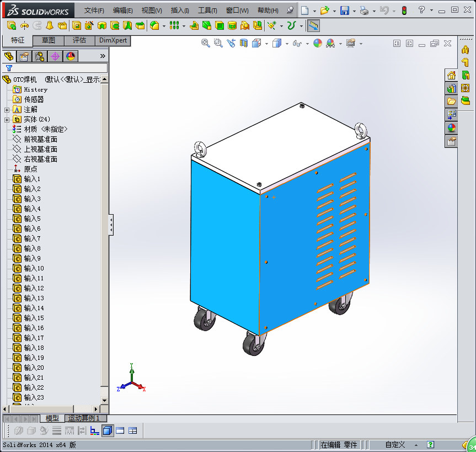
Task: Select the Zoom to Fit icon
Action: 205,43
